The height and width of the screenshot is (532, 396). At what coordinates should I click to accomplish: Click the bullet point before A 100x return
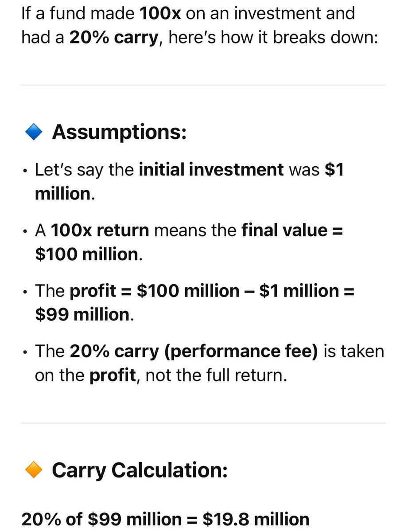(26, 231)
